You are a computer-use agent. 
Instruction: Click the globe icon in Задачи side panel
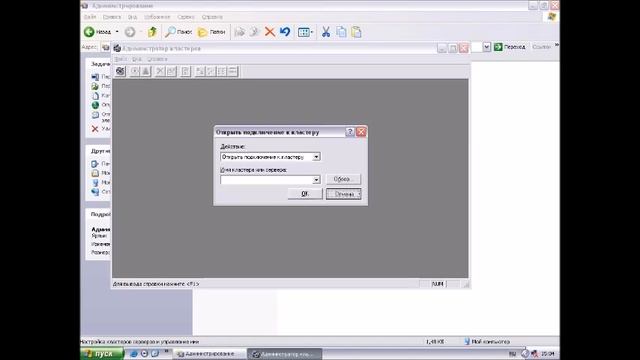click(x=95, y=105)
